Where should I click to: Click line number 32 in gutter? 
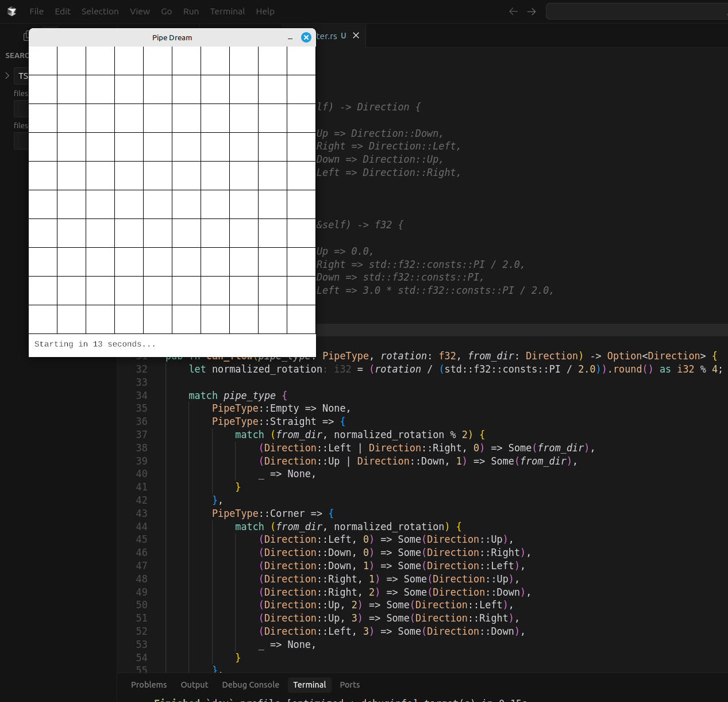(x=141, y=369)
